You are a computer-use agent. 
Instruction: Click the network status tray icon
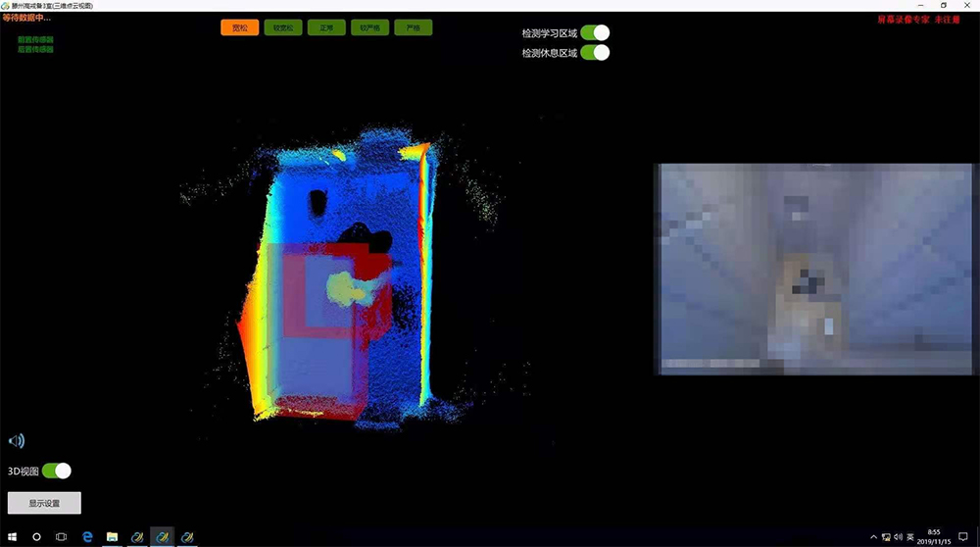pyautogui.click(x=886, y=536)
